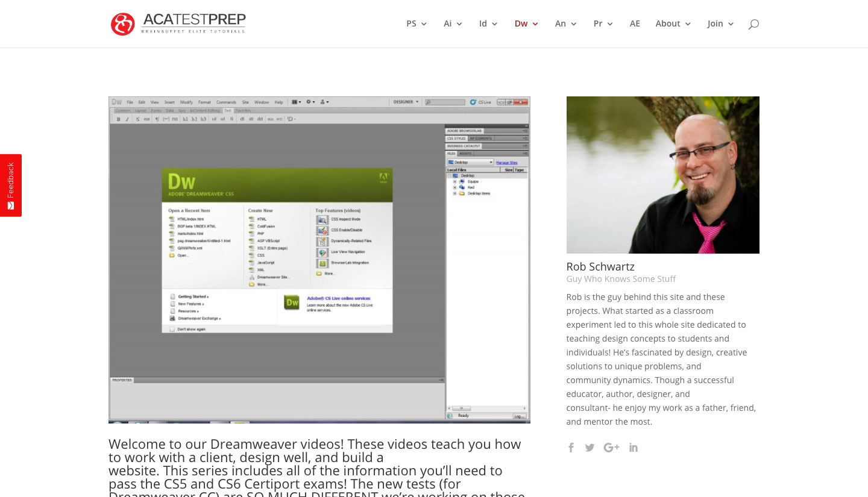Screen dimensions: 868x497
Task: Open Rob's Facebook profile icon
Action: 571,448
